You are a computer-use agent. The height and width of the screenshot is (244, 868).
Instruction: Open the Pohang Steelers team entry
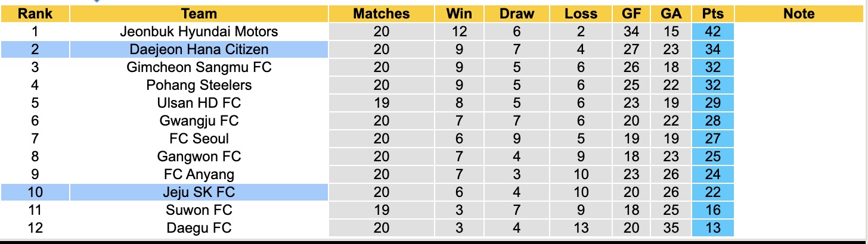coord(199,85)
